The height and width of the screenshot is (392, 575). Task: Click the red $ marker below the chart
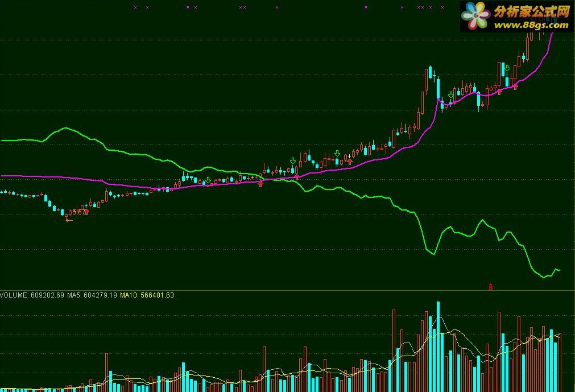491,287
